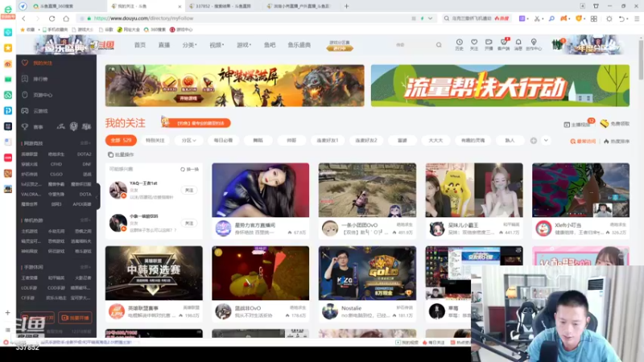Screen dimensions: 644x362
Task: Follow the second recommended streamer
Action: tap(189, 224)
